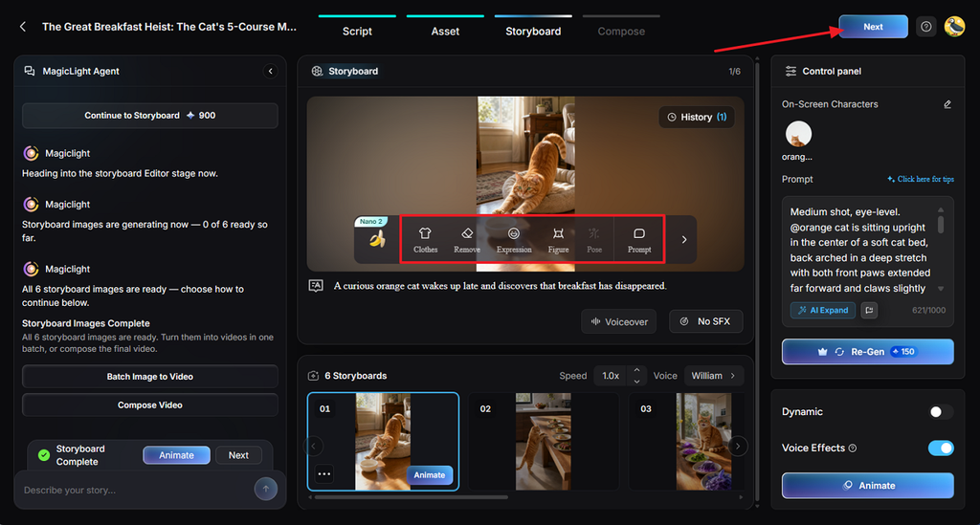980x525 pixels.
Task: Click the Batch Image to Video button
Action: (150, 377)
